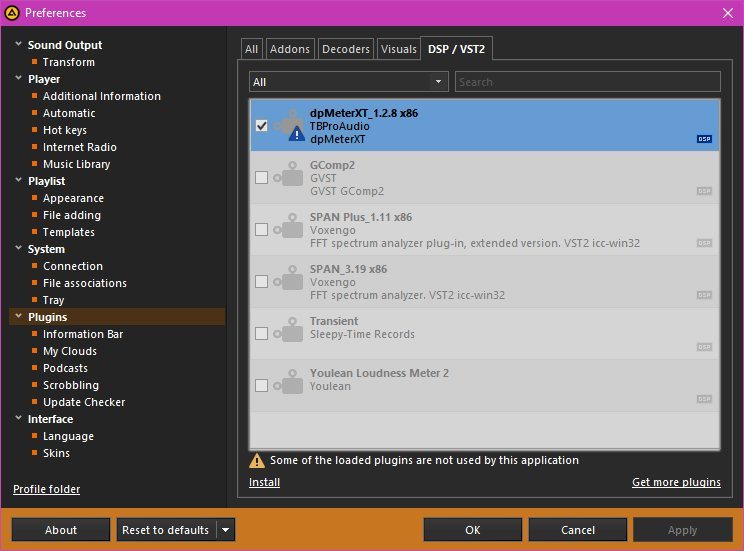Click the About button

[61, 530]
